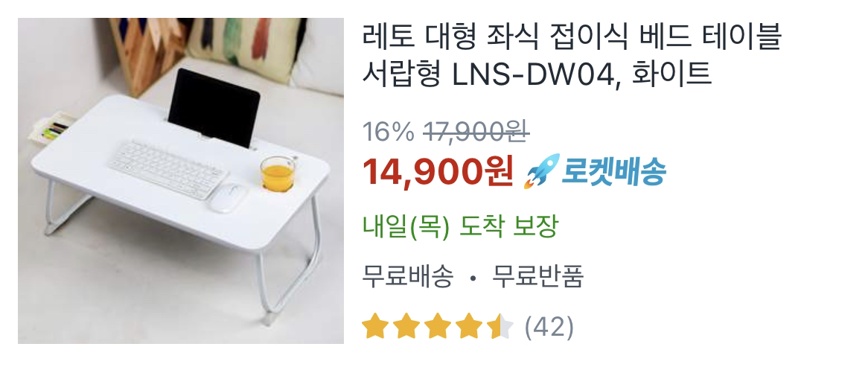This screenshot has width=868, height=370.
Task: Select the side drawer in product photo
Action: click(x=48, y=129)
